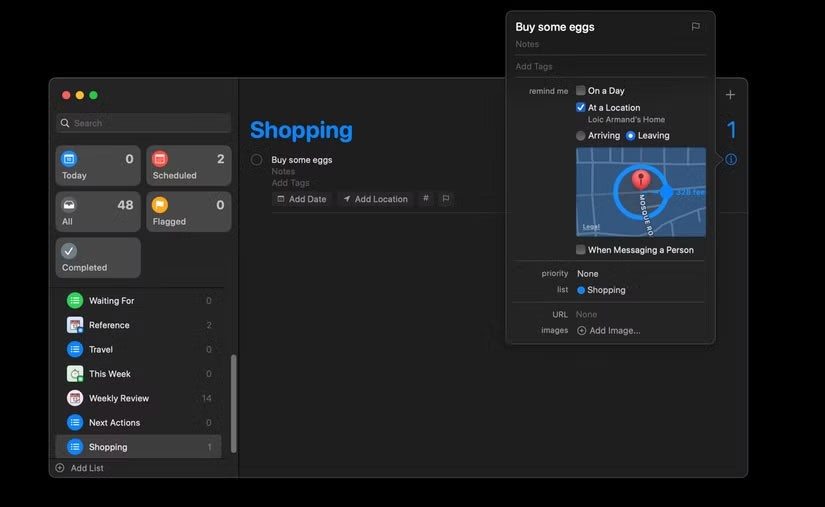Image resolution: width=825 pixels, height=507 pixels.
Task: Open the priority dropdown showing None
Action: (x=588, y=274)
